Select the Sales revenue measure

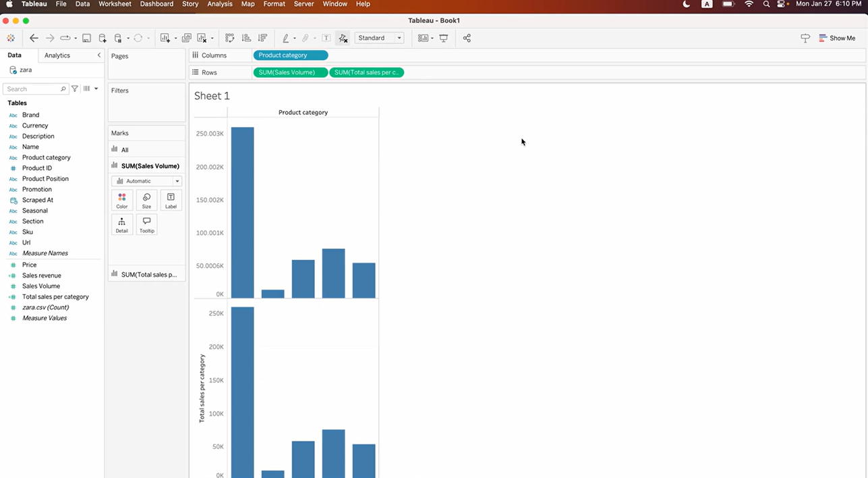pos(41,275)
